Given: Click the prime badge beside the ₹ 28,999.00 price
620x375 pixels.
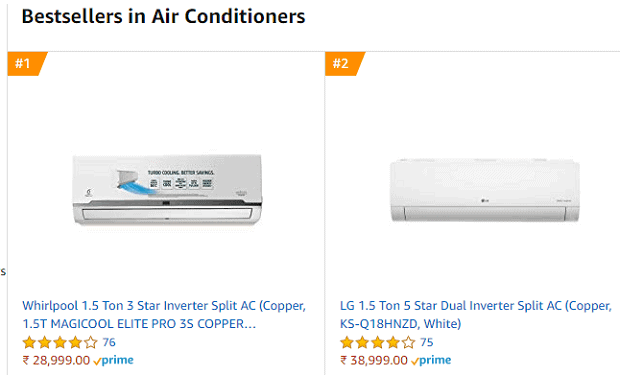Looking at the screenshot, I should [x=113, y=360].
